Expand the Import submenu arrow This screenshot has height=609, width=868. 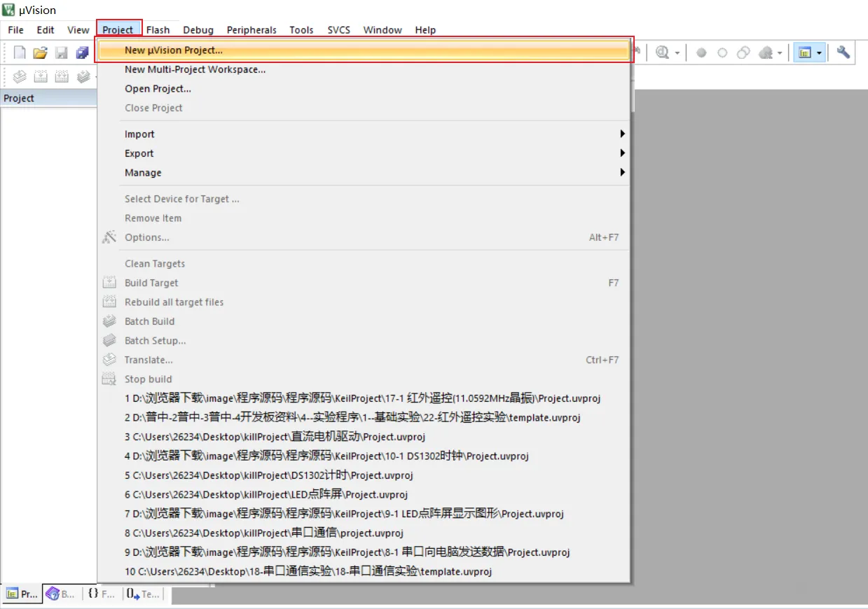(x=622, y=134)
